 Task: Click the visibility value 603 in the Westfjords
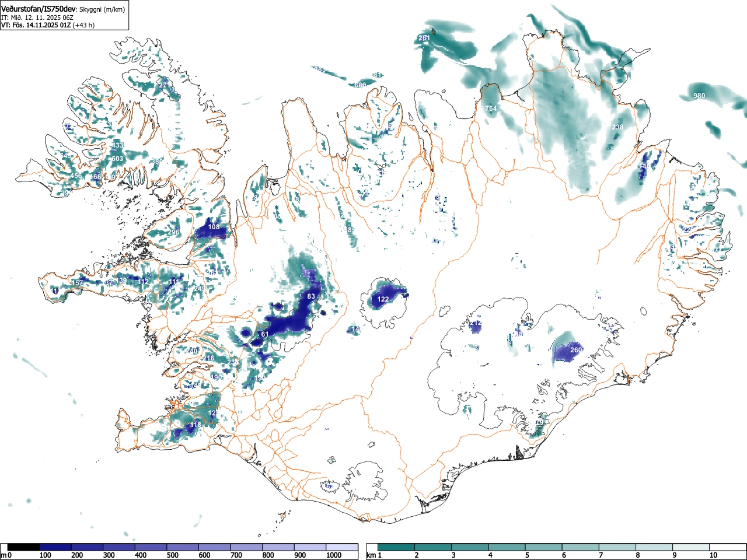tap(118, 159)
